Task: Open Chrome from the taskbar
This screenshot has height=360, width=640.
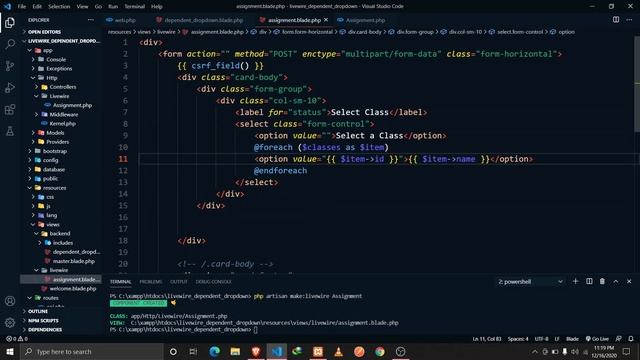Action: (380, 351)
